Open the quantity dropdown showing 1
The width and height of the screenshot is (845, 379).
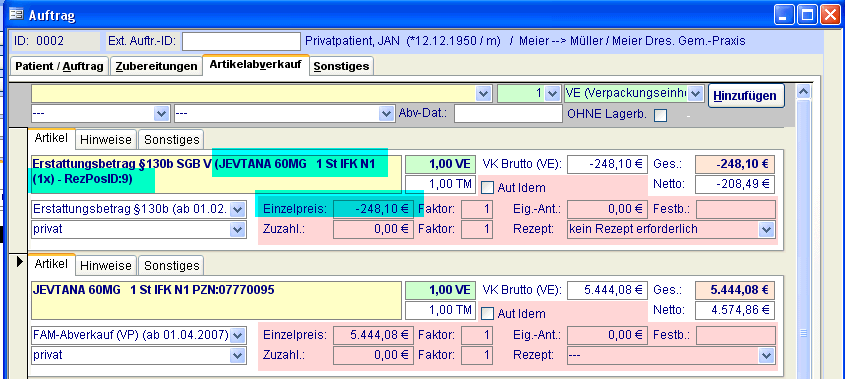(552, 94)
